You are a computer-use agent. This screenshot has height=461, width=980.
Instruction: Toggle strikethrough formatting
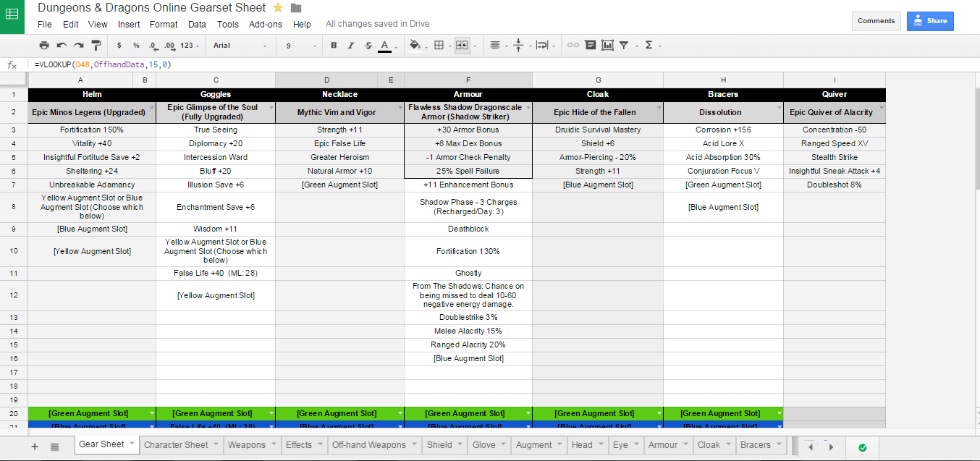pyautogui.click(x=368, y=45)
